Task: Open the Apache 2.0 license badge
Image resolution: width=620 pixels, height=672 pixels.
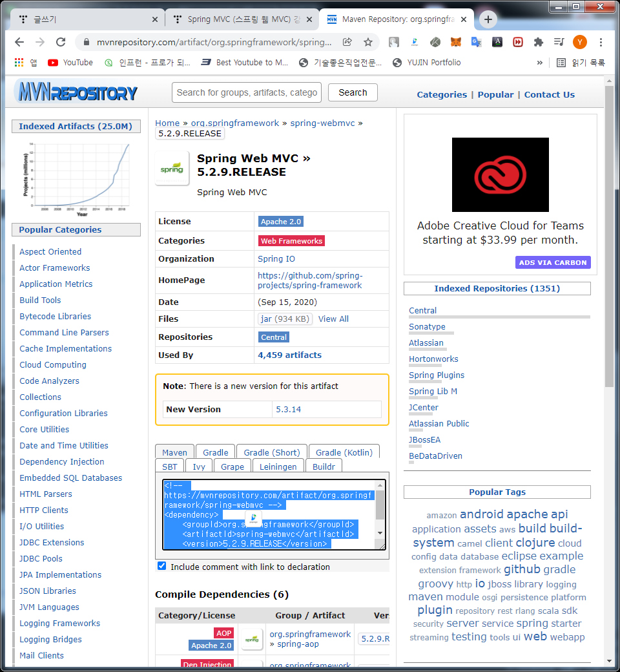Action: coord(281,222)
